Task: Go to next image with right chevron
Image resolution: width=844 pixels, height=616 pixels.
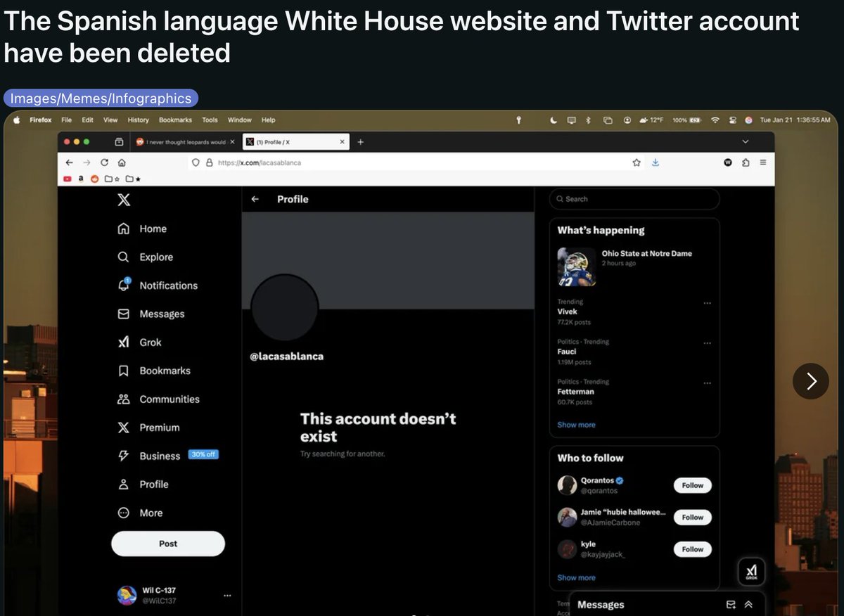Action: 811,381
